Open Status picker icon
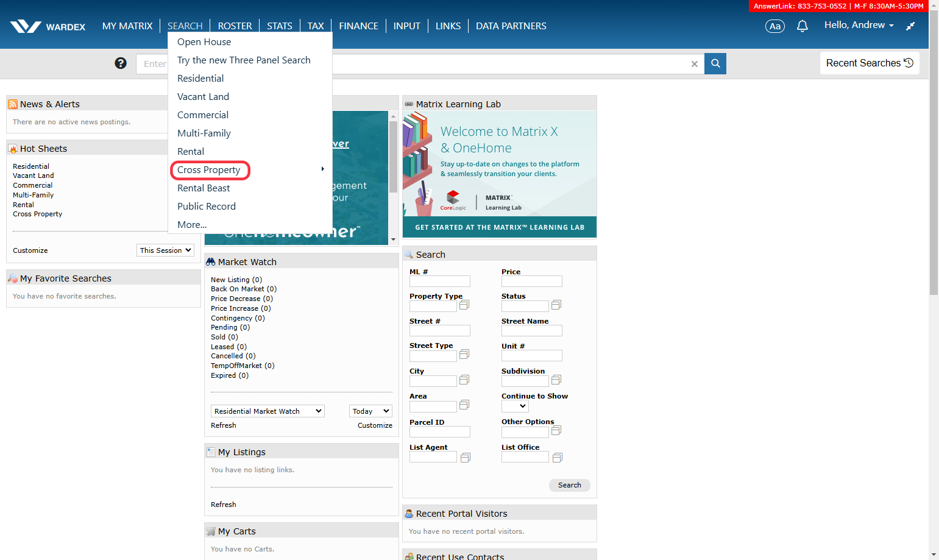 coord(556,305)
